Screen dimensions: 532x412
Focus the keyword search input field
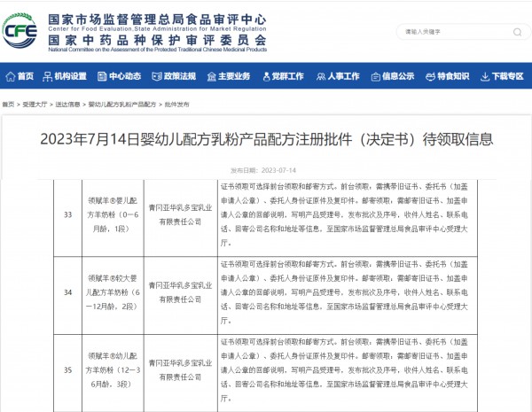(x=463, y=32)
